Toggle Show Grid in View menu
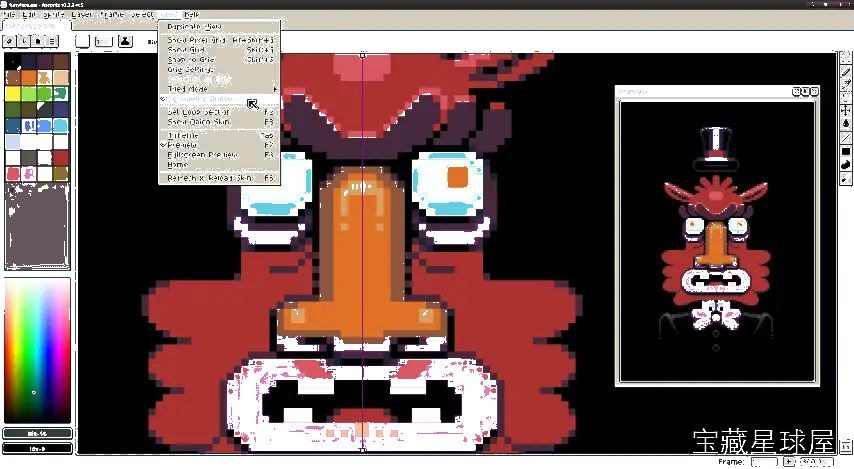 point(219,50)
